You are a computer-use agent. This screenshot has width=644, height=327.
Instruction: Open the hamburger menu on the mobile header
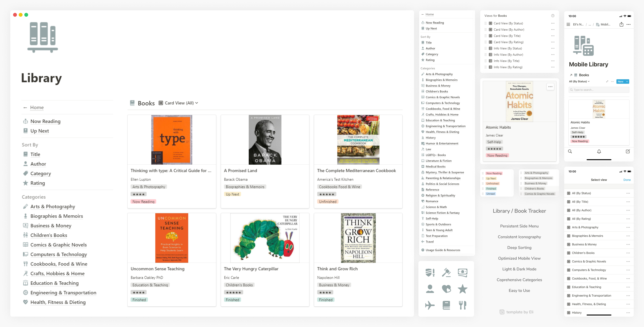pyautogui.click(x=568, y=24)
